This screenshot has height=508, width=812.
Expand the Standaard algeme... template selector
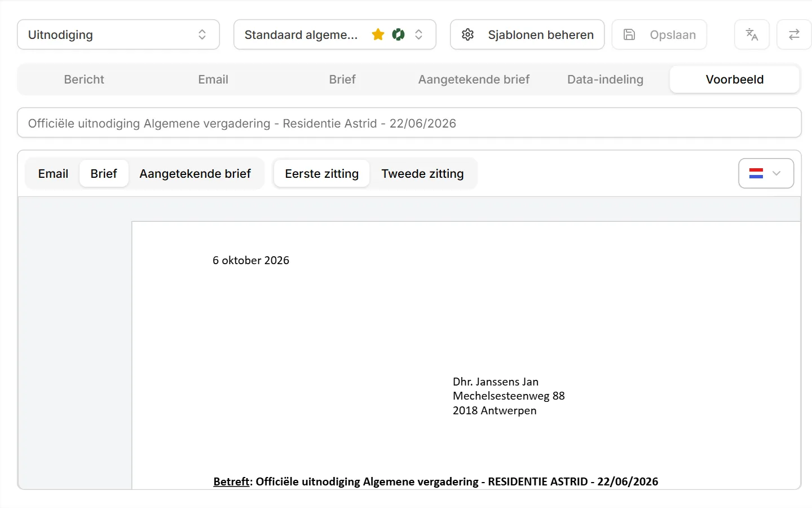[335, 34]
